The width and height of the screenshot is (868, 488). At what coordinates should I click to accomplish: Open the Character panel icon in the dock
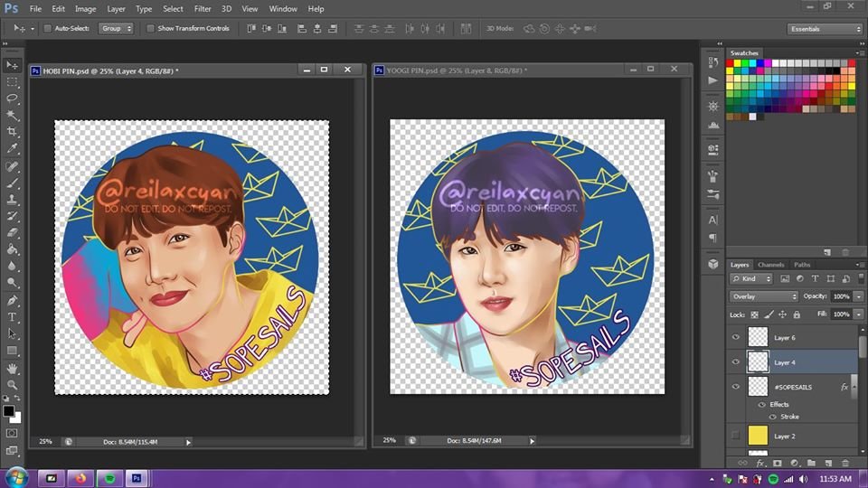coord(713,221)
